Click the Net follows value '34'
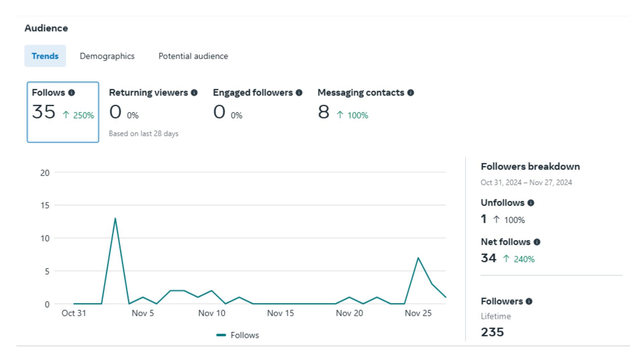Image resolution: width=644 pixels, height=362 pixels. click(x=488, y=258)
